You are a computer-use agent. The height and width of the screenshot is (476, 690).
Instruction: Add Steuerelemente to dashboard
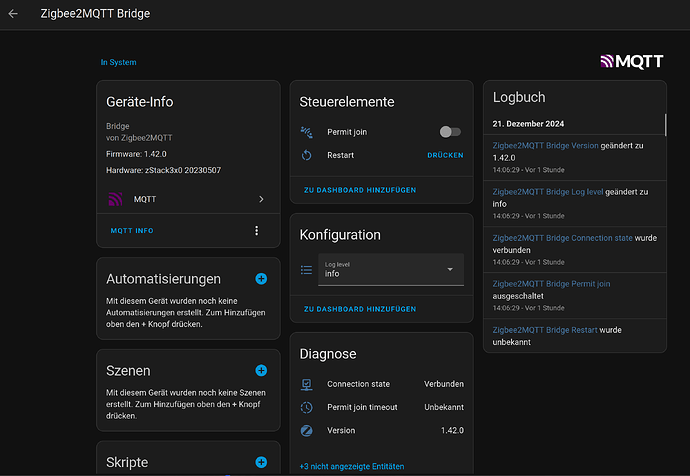(x=360, y=190)
